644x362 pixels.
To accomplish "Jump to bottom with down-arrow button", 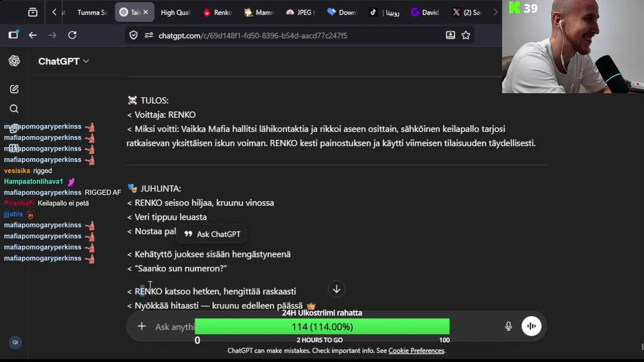I will click(337, 289).
